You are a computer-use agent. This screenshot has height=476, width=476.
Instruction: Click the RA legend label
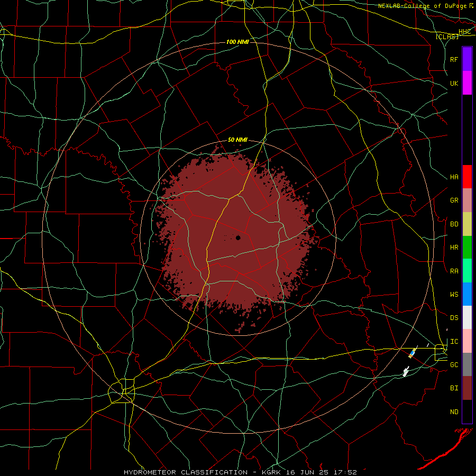click(x=454, y=271)
